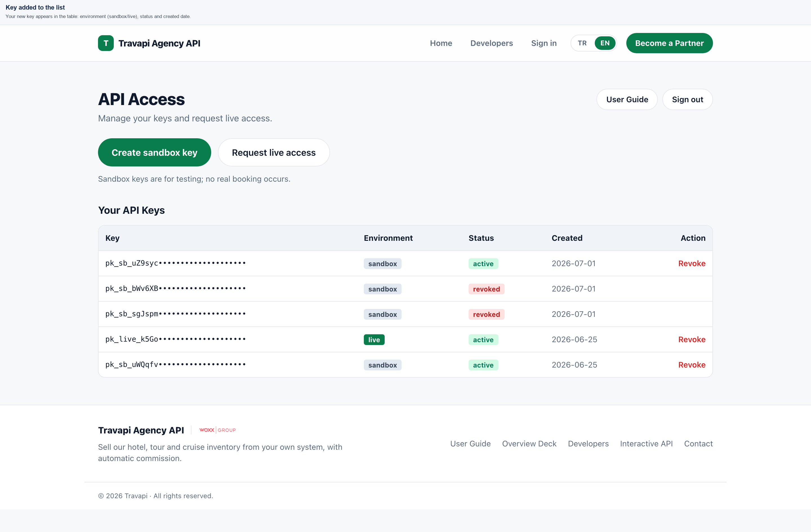Click the Your API Keys heading
811x532 pixels.
[131, 210]
